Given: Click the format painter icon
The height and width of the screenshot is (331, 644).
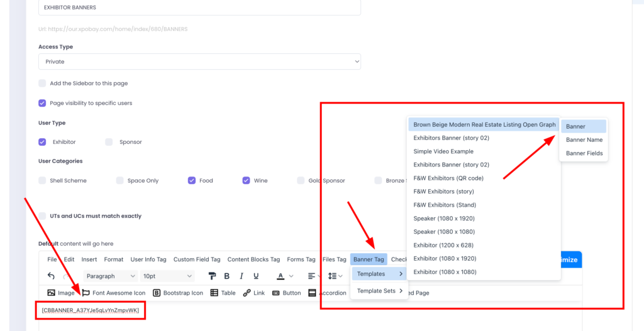Looking at the screenshot, I should point(212,276).
